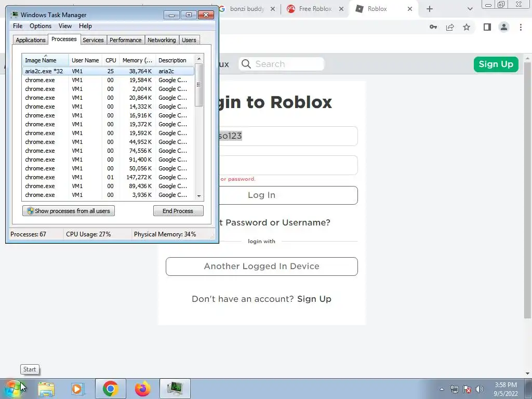Click the Roblox username field

288,136
